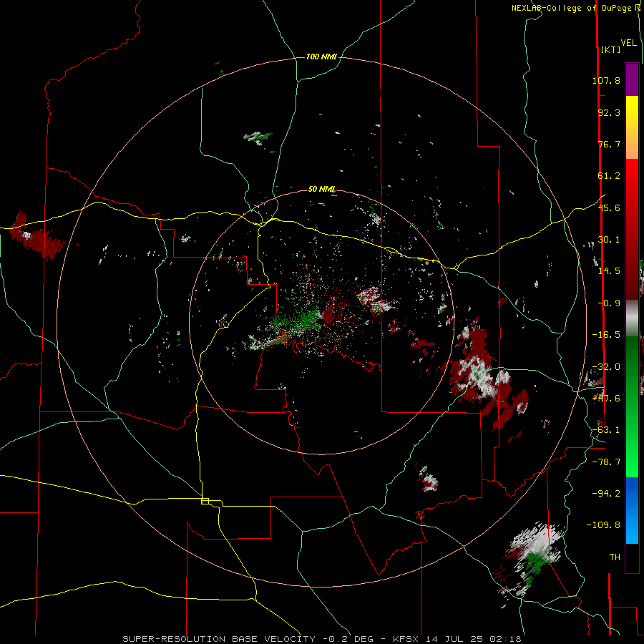Select the -78.7 legend value
Screen dimensions: 644x644
tap(606, 462)
